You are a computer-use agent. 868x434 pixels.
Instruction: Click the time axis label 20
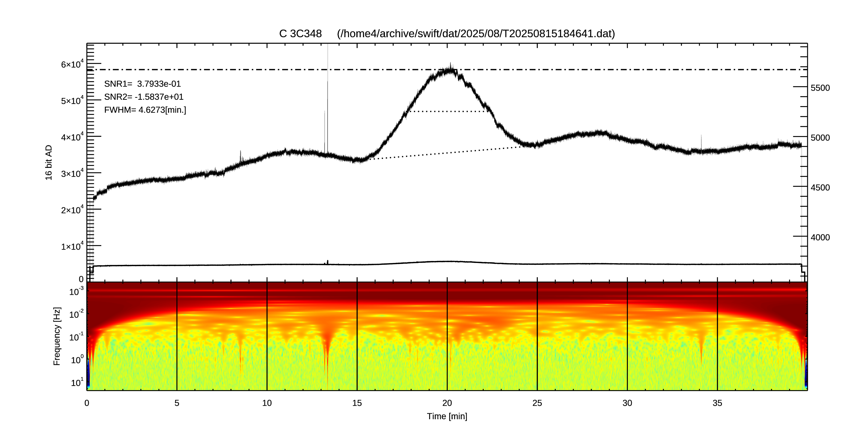coord(447,403)
